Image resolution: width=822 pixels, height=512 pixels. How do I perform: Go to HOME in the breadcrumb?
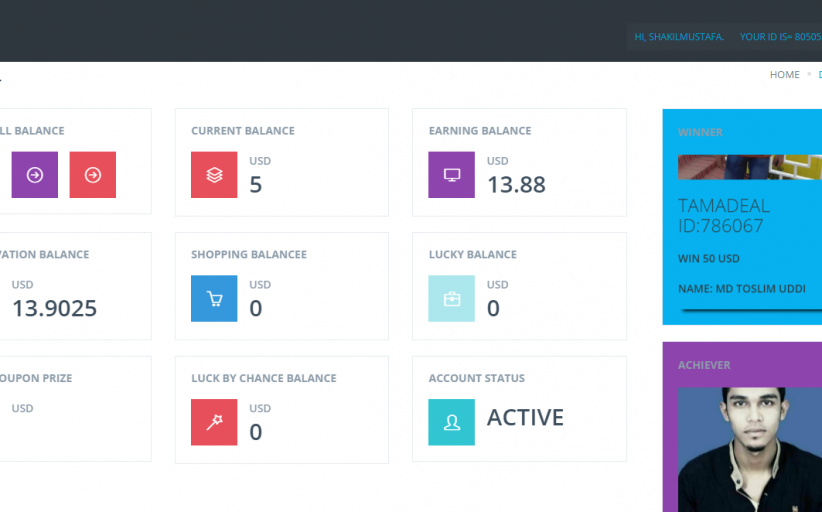pyautogui.click(x=784, y=75)
